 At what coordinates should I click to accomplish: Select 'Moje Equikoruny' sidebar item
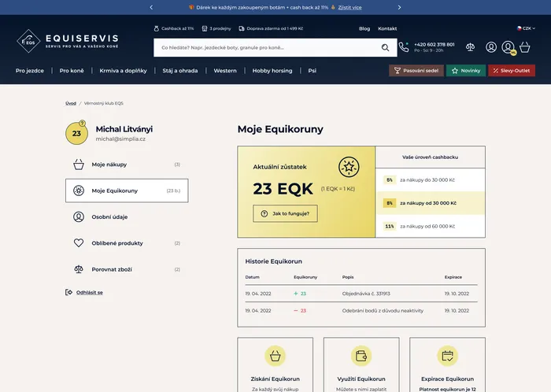pyautogui.click(x=127, y=190)
